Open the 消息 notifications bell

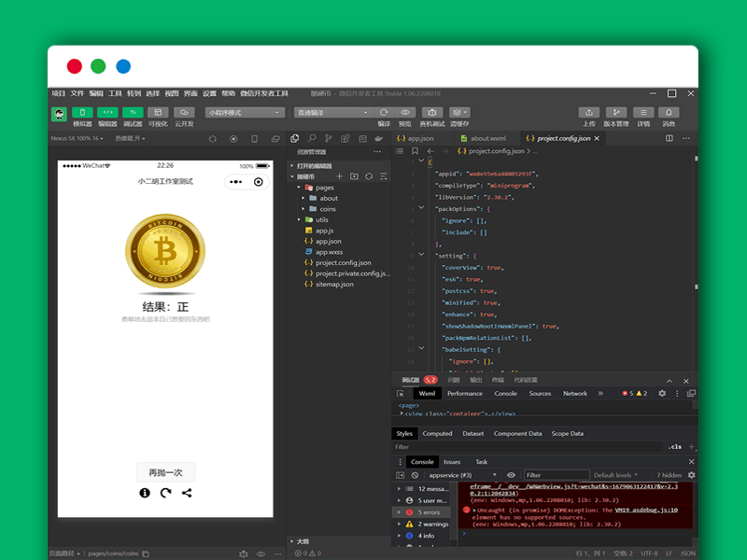(x=669, y=112)
